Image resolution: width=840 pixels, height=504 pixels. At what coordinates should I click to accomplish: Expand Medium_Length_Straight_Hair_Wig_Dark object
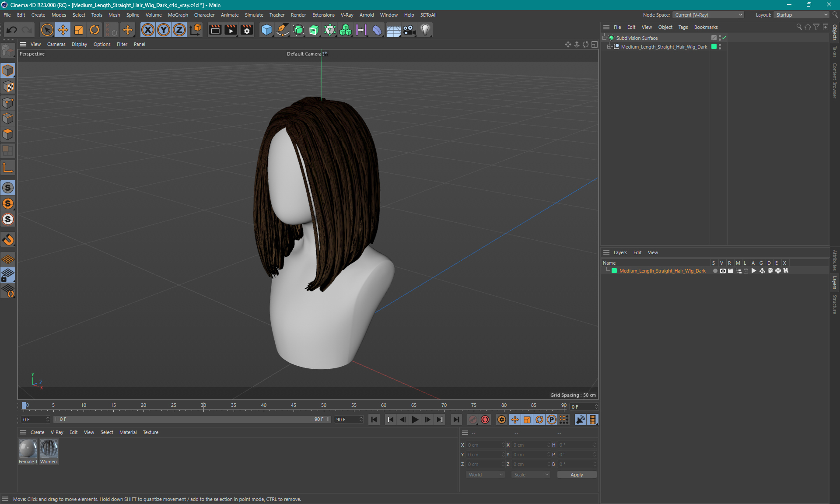609,47
